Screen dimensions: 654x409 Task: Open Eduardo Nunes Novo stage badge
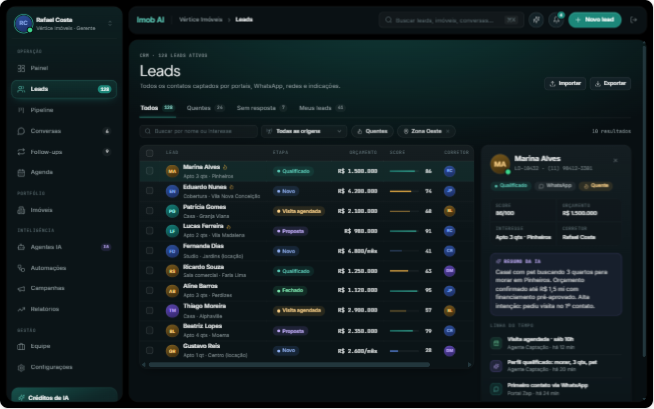point(286,191)
